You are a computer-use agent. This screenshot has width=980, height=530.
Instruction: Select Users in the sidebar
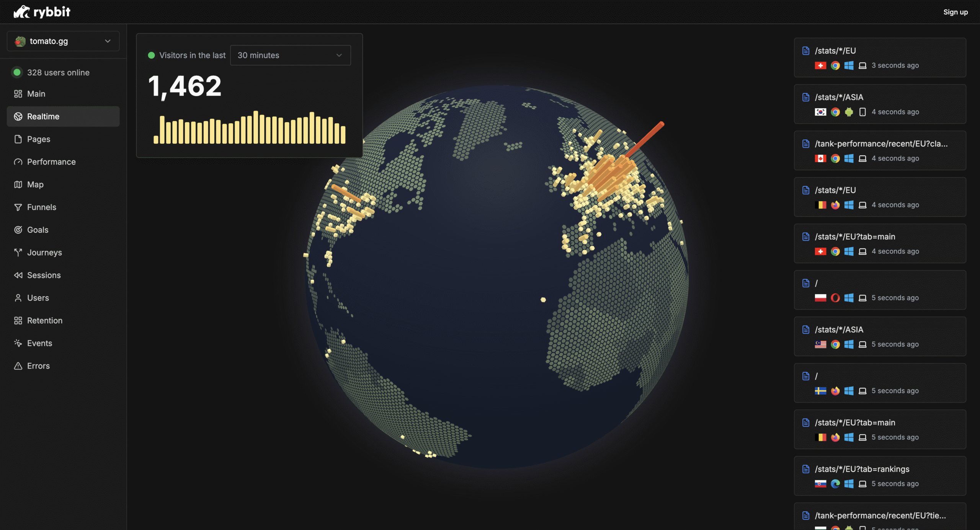[38, 298]
